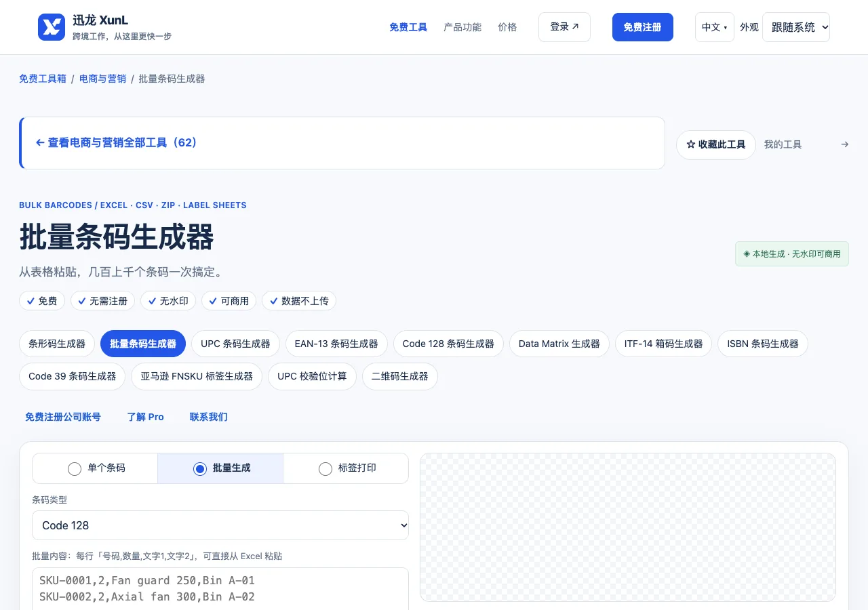Select the EAN-13 条码生成器 tab
868x610 pixels.
click(336, 344)
